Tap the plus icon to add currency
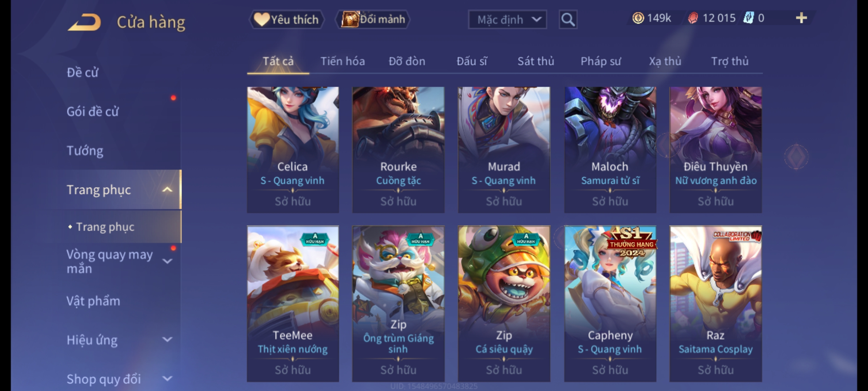The image size is (868, 391). click(x=801, y=18)
